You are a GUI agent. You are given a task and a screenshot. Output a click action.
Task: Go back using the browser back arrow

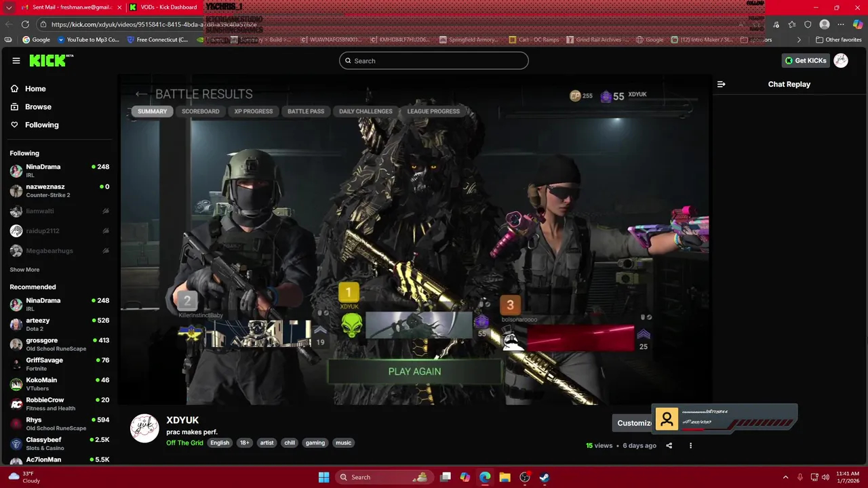tap(9, 24)
